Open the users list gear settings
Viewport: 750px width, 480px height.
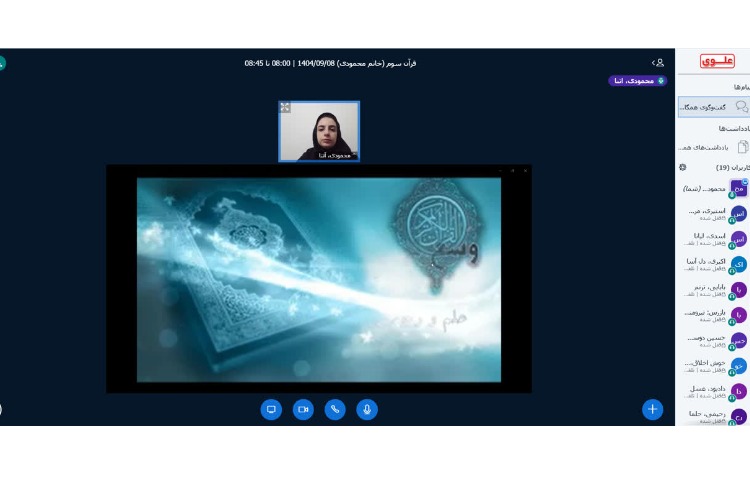683,167
